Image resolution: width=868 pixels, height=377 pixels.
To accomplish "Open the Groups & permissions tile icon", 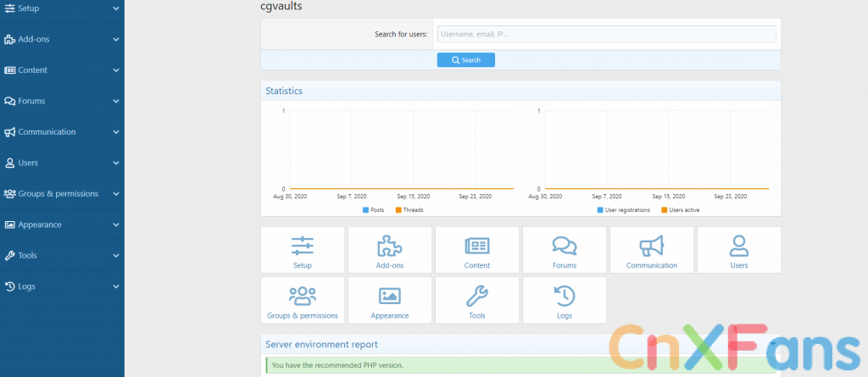I will 303,297.
